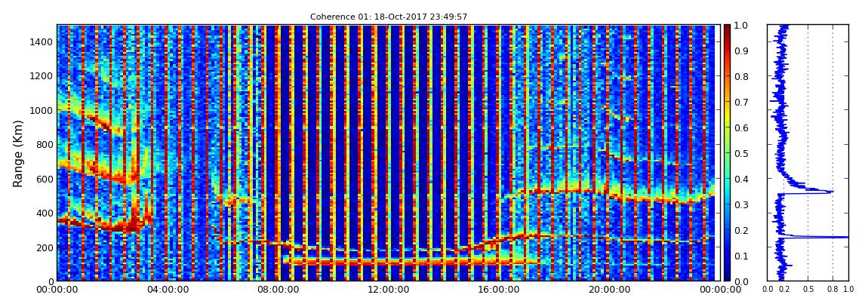
Task: Click the colorbar 0.9 tick label
Action: [740, 51]
